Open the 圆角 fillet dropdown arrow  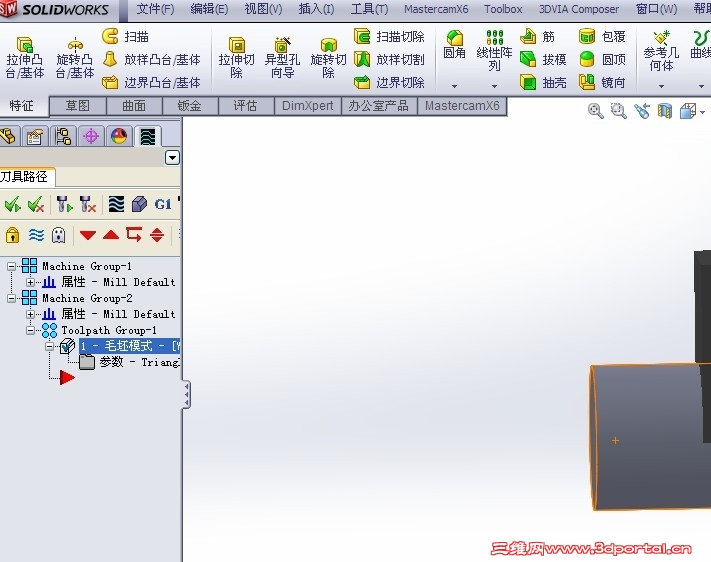click(x=454, y=86)
